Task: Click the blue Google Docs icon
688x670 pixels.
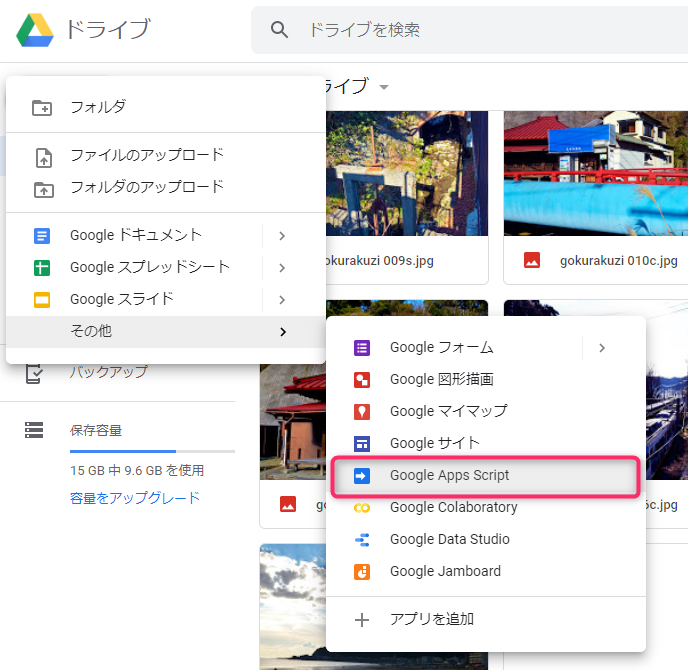Action: pyautogui.click(x=42, y=236)
